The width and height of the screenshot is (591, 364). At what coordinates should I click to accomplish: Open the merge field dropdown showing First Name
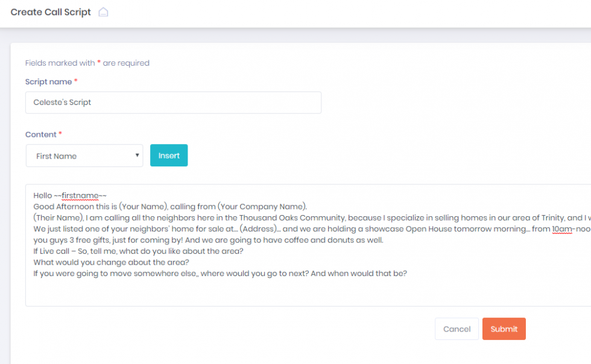point(84,155)
